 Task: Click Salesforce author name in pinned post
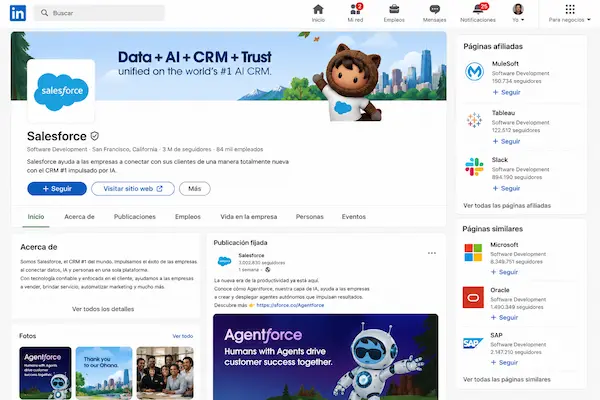251,255
